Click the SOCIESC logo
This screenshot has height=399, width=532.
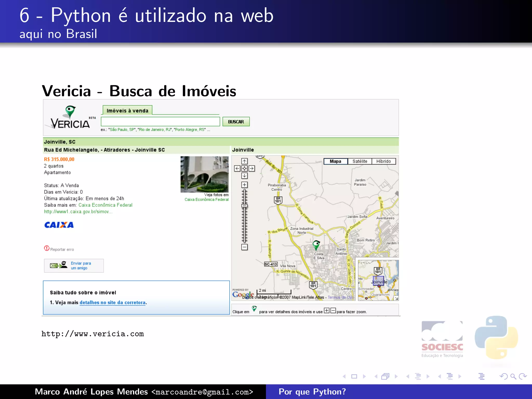442,339
